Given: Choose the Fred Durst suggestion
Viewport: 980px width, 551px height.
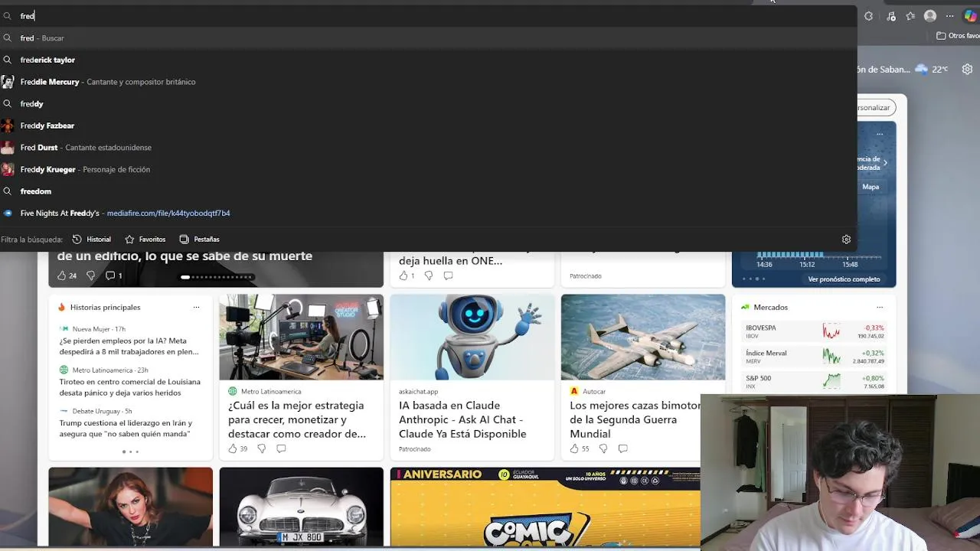Looking at the screenshot, I should tap(429, 148).
